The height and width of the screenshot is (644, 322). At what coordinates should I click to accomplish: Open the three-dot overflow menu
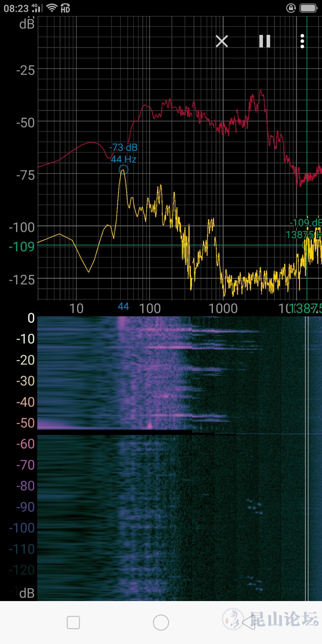pos(302,41)
